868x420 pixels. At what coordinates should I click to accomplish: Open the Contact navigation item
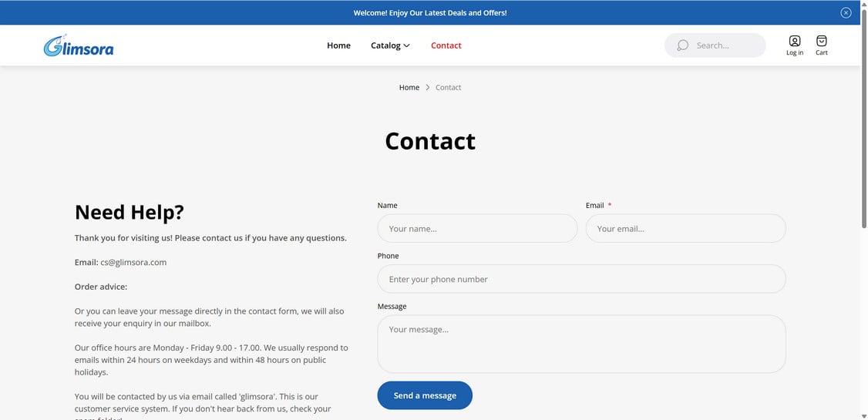click(x=446, y=45)
